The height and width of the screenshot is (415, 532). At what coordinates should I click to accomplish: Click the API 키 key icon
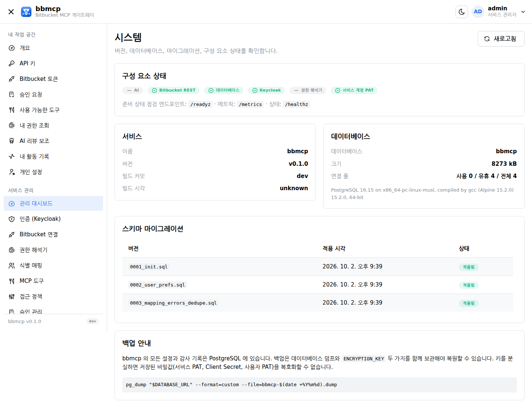click(x=12, y=64)
